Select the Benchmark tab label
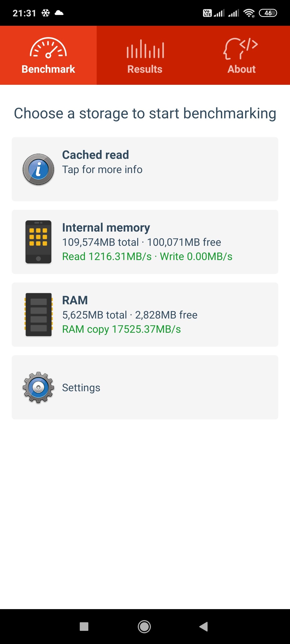This screenshot has height=644, width=290. click(x=48, y=69)
